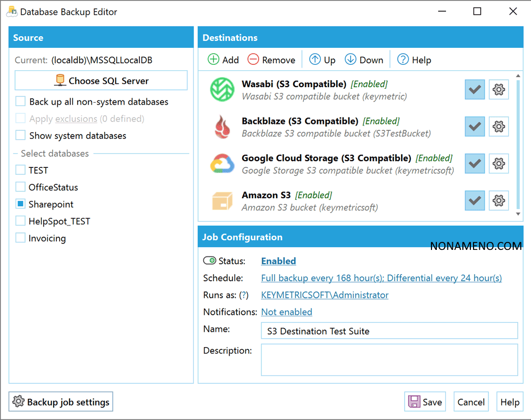Open Backup job settings
This screenshot has height=420, width=531.
(x=61, y=402)
